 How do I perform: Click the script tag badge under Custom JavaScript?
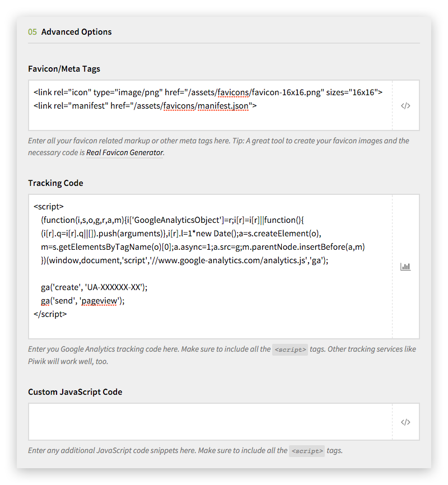306,451
